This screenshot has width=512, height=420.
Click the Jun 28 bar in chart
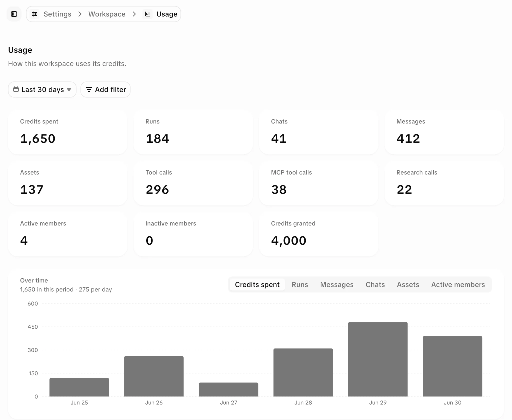pyautogui.click(x=303, y=372)
